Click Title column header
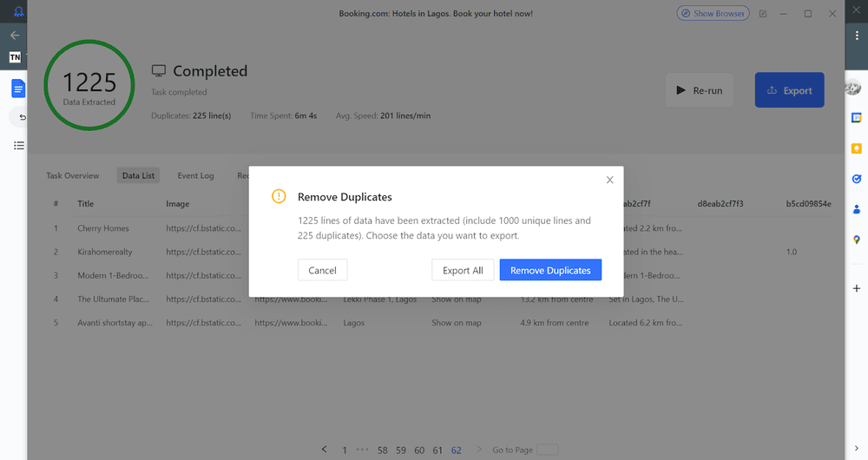The width and height of the screenshot is (868, 460). point(85,204)
